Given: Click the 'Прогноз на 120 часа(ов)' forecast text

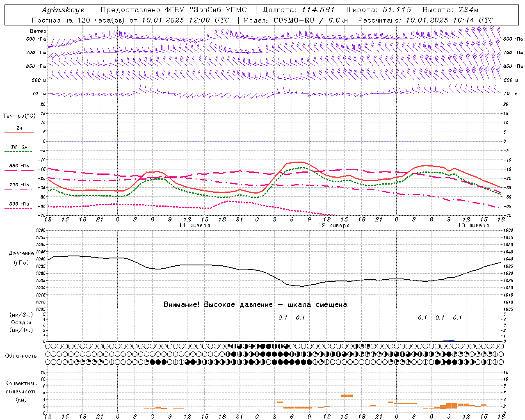Looking at the screenshot, I should click(x=79, y=20).
